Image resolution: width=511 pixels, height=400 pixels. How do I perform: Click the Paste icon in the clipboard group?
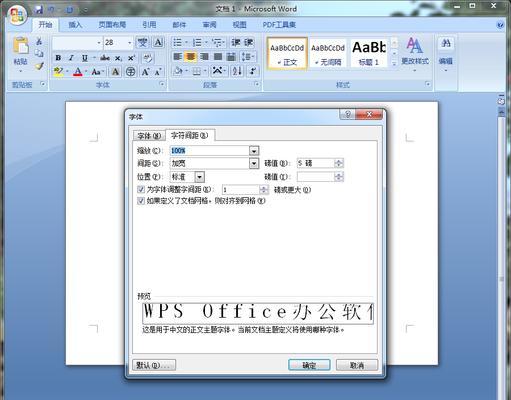tap(20, 46)
